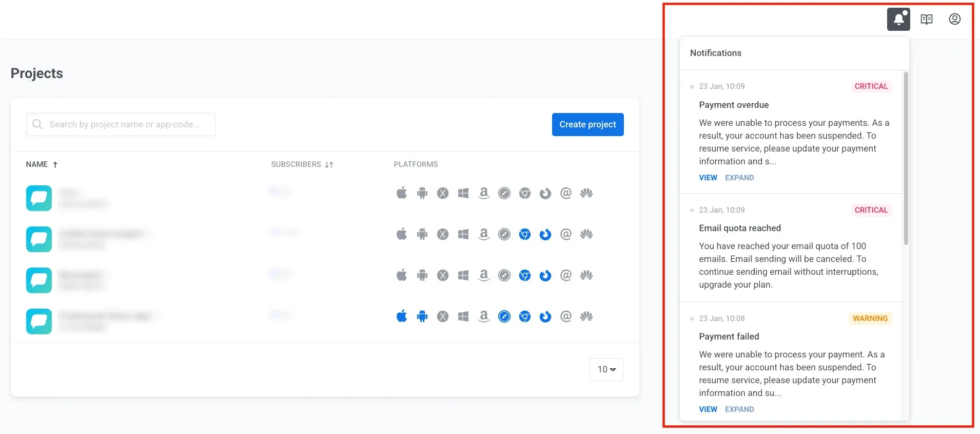Open the documentation book icon
This screenshot has width=980, height=434.
(926, 20)
